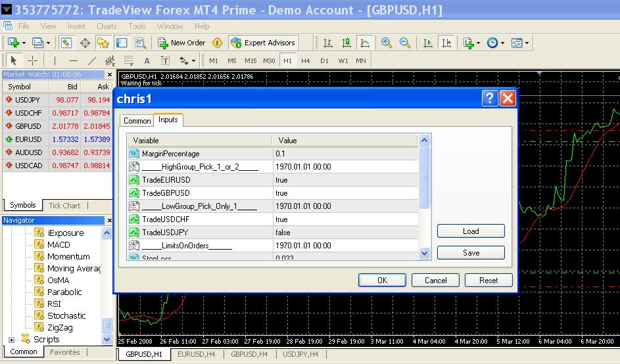Select the Text tool marked A
Viewport: 620px width, 364px height.
click(147, 61)
